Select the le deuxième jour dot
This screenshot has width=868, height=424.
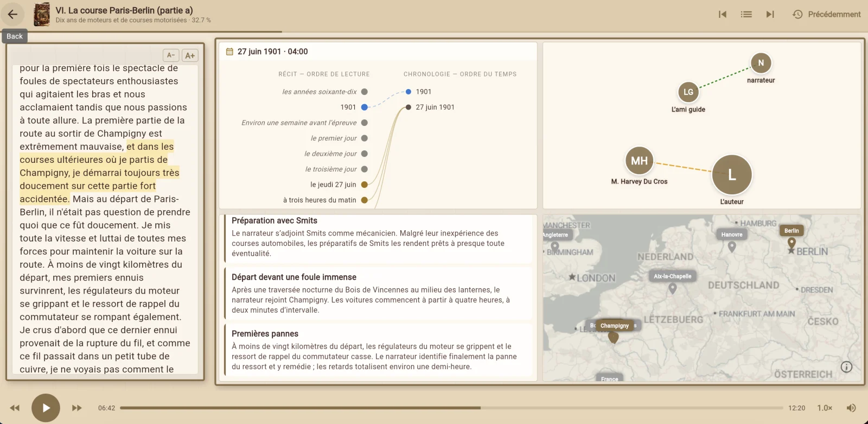tap(365, 154)
